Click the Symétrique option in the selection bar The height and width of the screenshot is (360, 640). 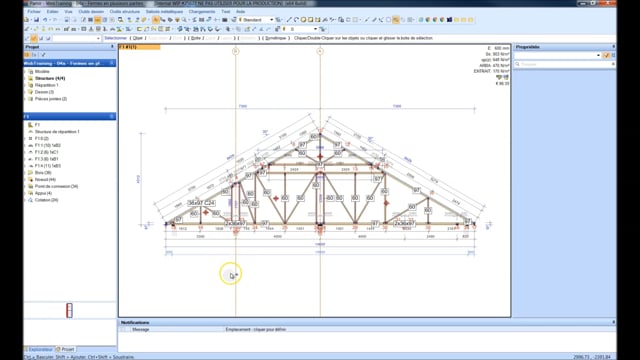click(x=275, y=38)
